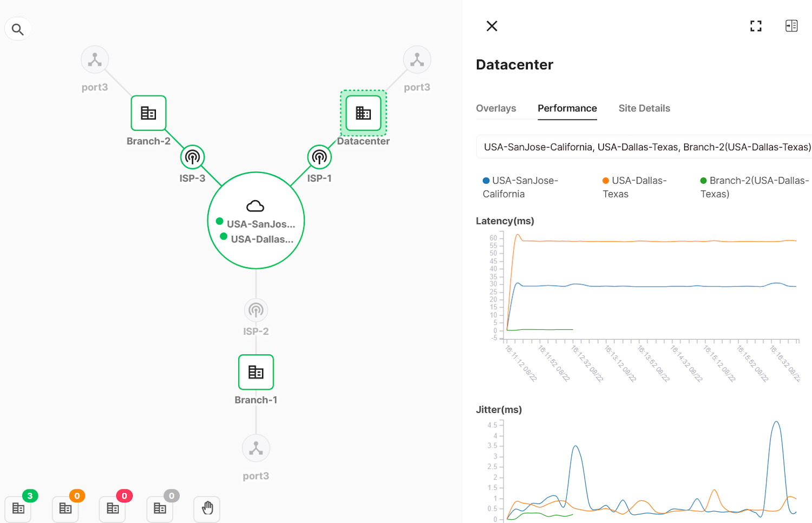Click the Branch-1 site icon
Screen dimensions: 812x523
point(256,372)
